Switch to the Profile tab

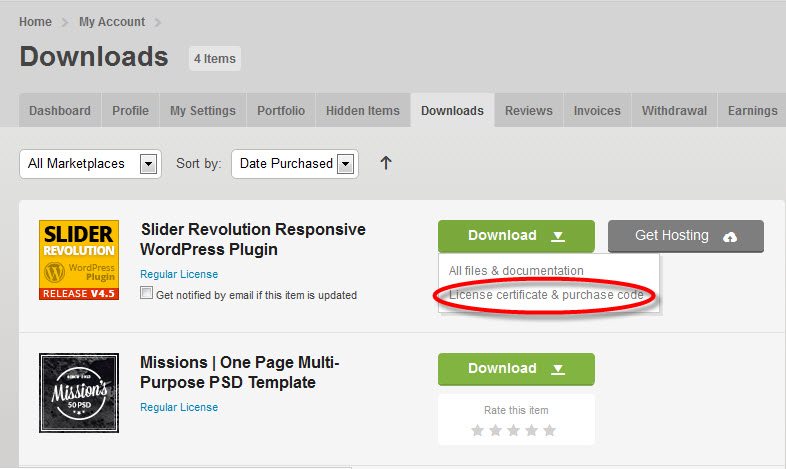130,110
